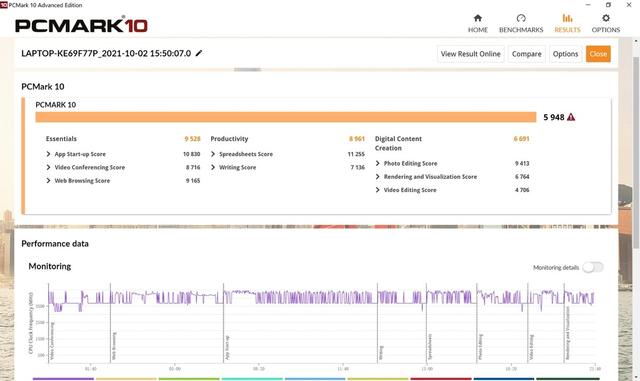Click the Writing marker on monitoring chart
Viewport: 640px width, 381px height.
(381, 352)
